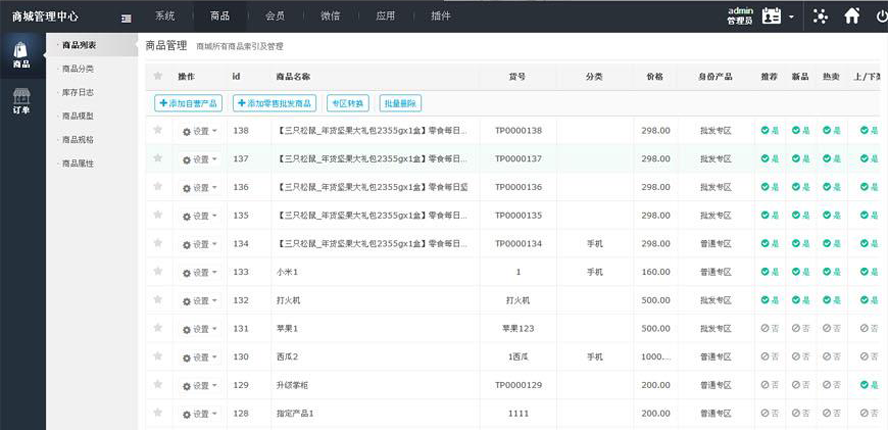Click 货号 cell TP0000129

click(518, 385)
